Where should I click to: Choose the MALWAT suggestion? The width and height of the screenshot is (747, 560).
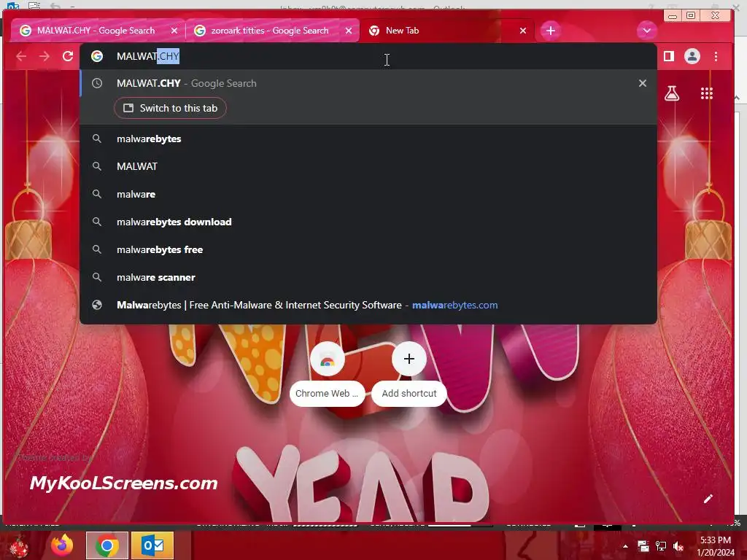368,167
